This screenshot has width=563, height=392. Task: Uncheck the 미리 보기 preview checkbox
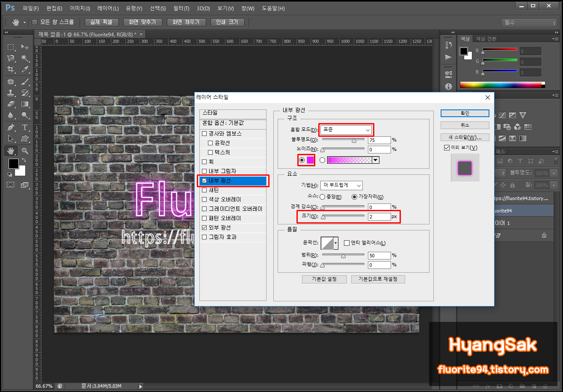pos(447,147)
